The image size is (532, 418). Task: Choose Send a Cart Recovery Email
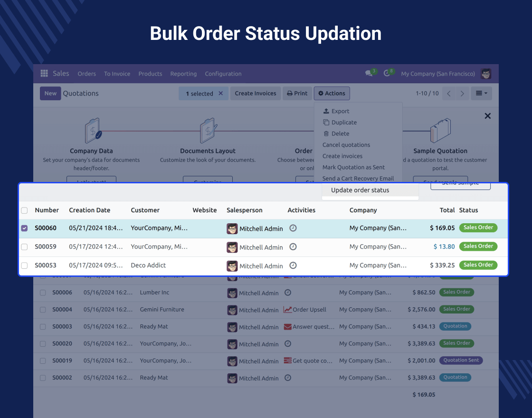[358, 178]
